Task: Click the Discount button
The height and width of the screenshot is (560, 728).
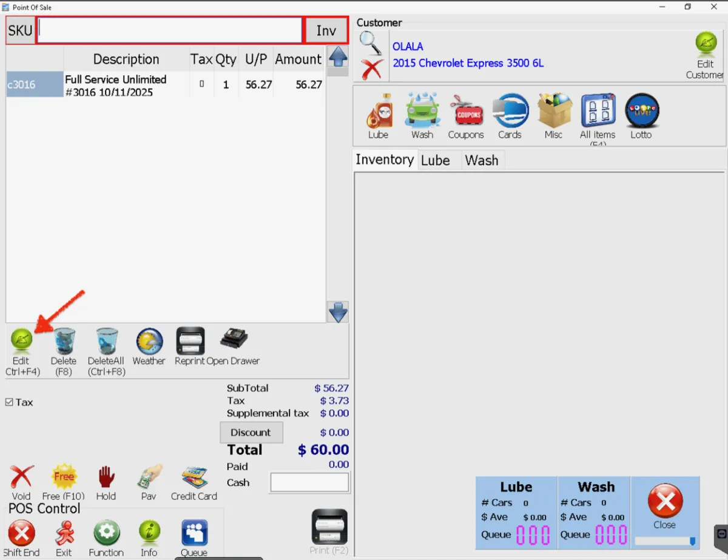Action: click(251, 433)
